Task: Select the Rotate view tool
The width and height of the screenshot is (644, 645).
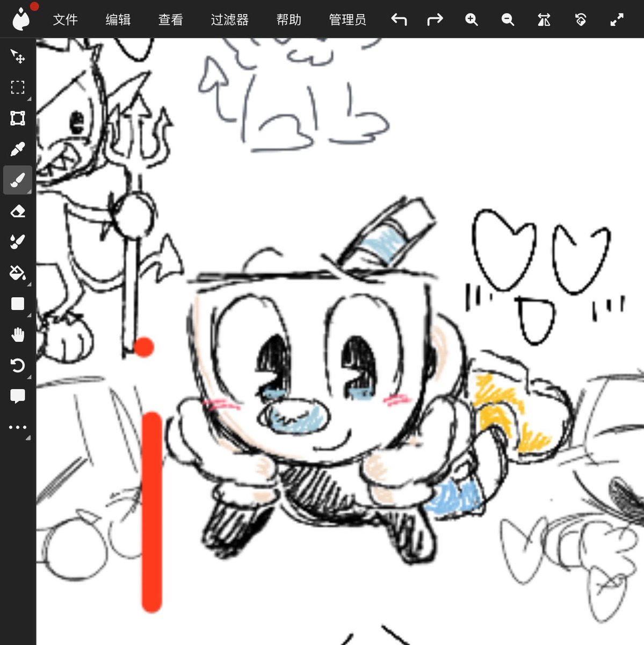Action: pos(18,366)
